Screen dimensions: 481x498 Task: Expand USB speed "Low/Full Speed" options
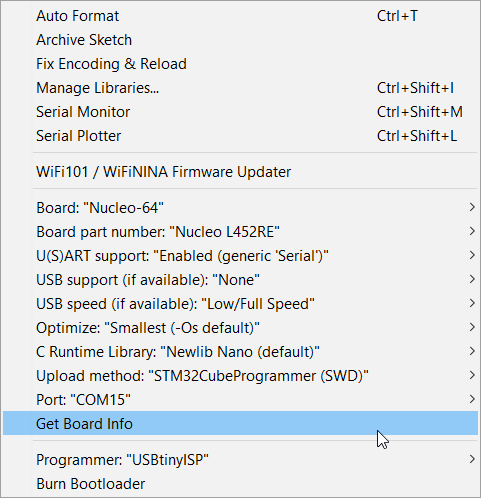pos(240,304)
